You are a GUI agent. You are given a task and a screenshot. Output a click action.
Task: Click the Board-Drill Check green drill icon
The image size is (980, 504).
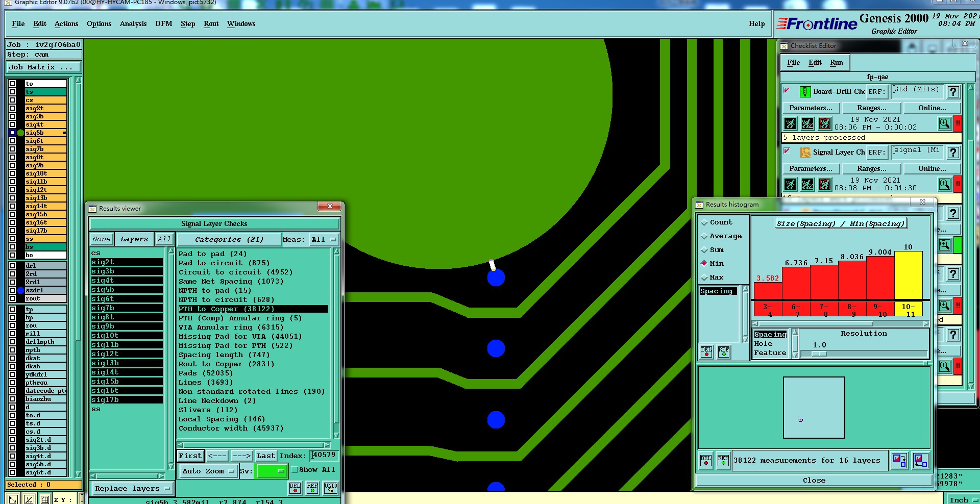805,92
